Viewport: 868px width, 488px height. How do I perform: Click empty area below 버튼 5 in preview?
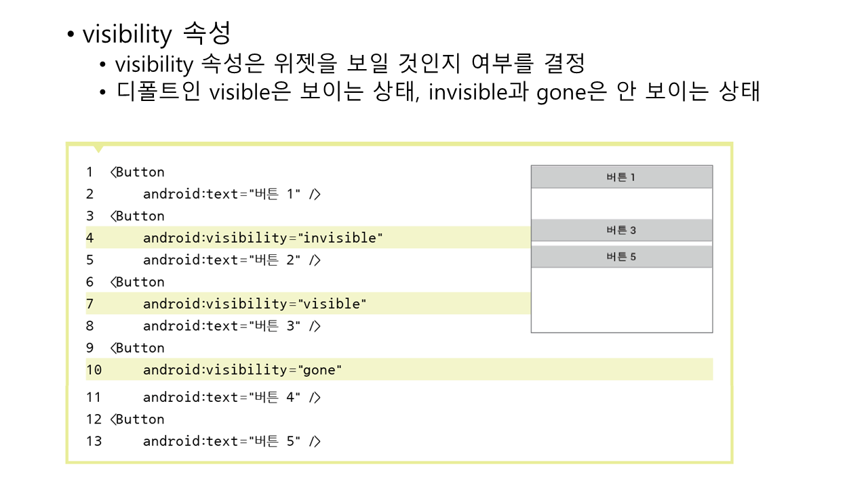[621, 300]
